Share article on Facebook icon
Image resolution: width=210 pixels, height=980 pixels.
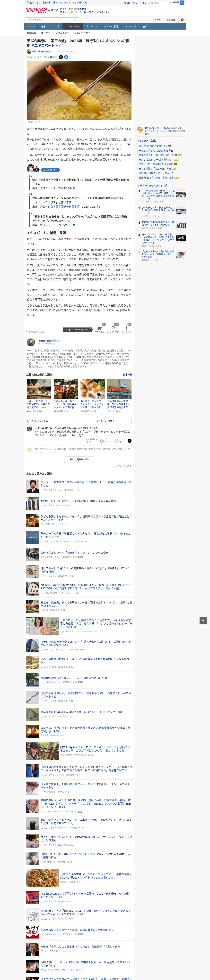[x=66, y=57]
